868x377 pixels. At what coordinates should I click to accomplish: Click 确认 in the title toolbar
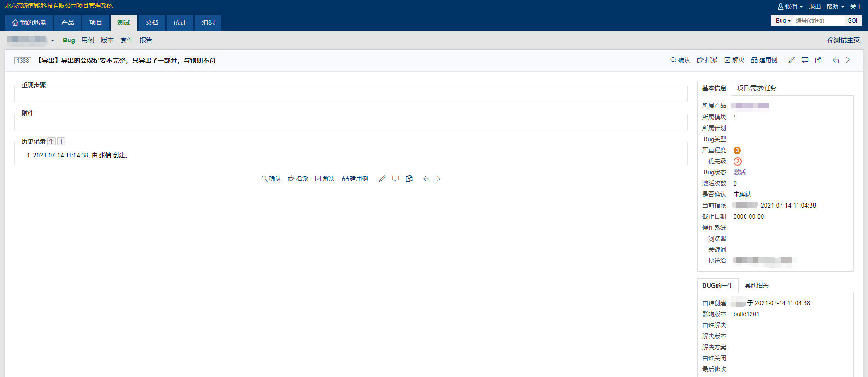pyautogui.click(x=680, y=60)
